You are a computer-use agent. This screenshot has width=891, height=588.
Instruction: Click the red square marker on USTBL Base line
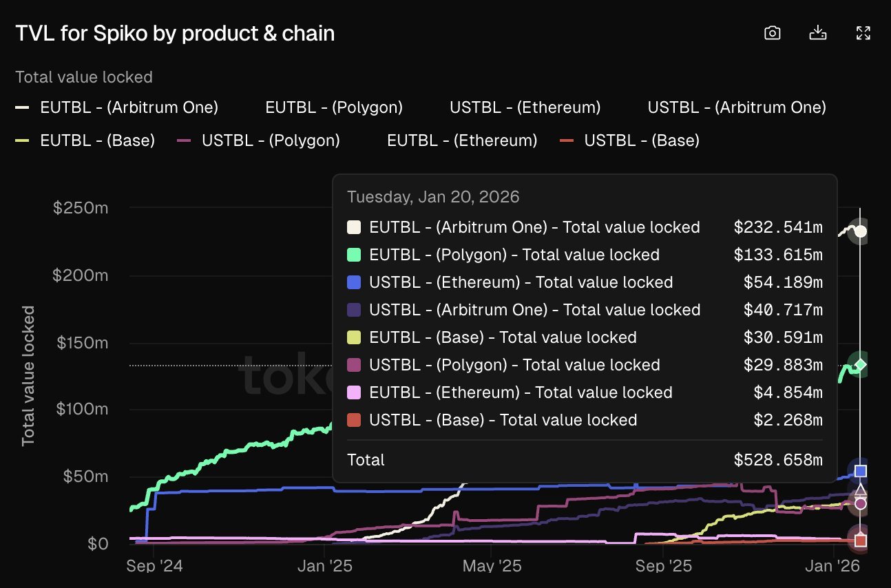click(x=860, y=540)
